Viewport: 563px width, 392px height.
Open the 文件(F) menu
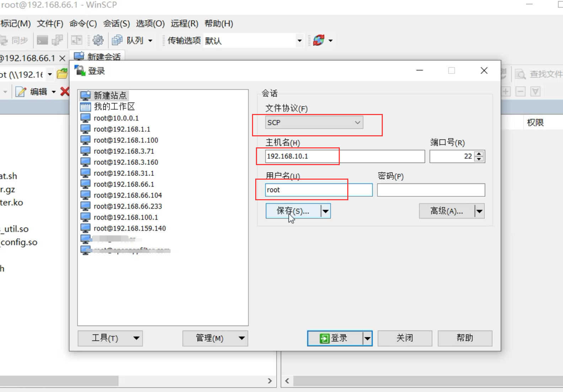click(x=50, y=23)
